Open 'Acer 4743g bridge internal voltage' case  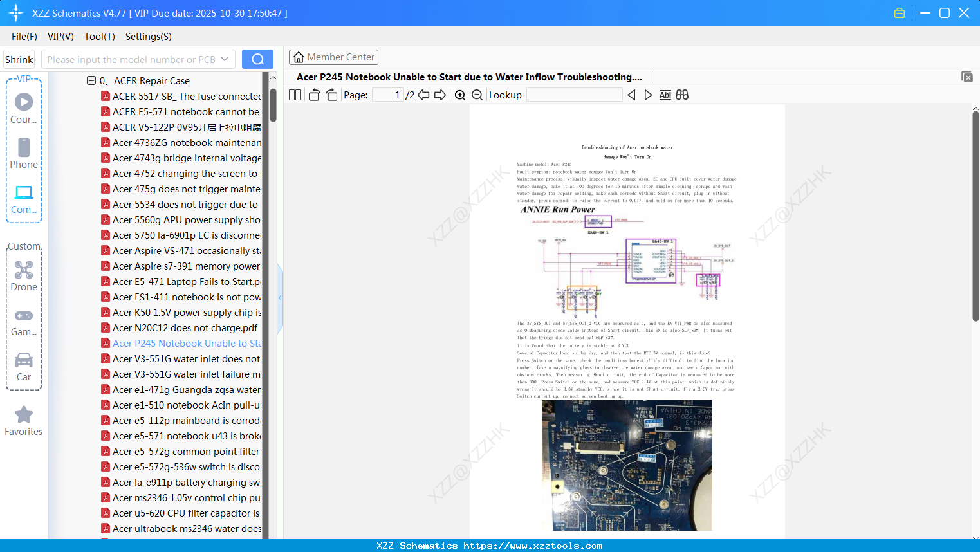(181, 158)
